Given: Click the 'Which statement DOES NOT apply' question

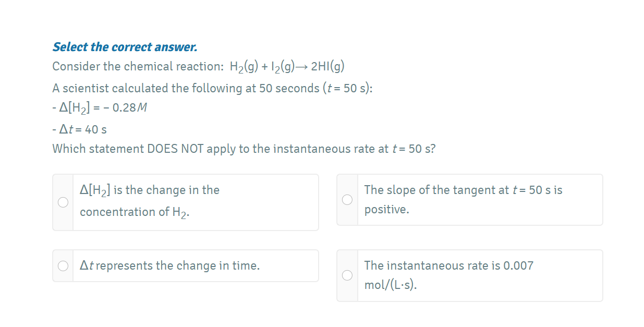Looking at the screenshot, I should coord(244,149).
